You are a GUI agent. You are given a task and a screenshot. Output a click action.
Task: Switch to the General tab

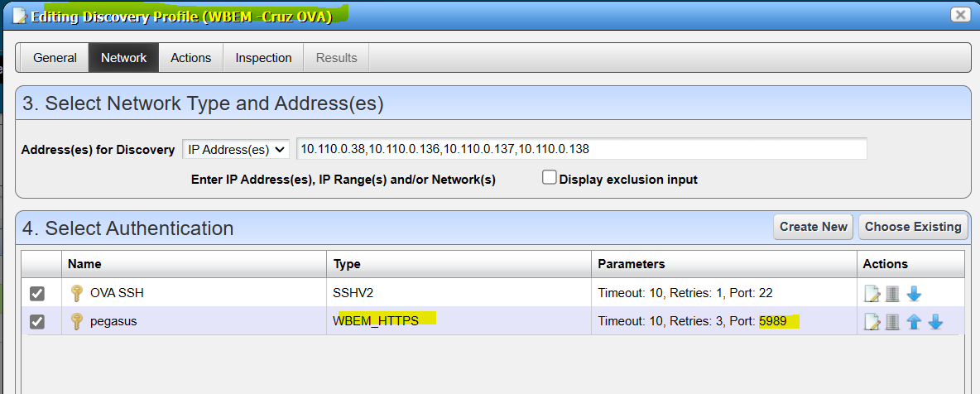tap(55, 58)
